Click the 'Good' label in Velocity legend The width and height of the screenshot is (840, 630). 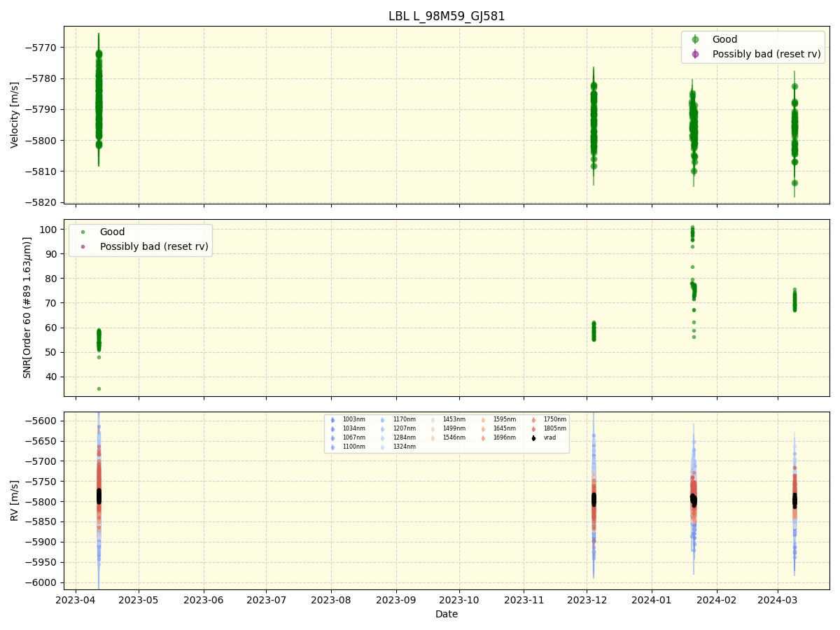(724, 40)
